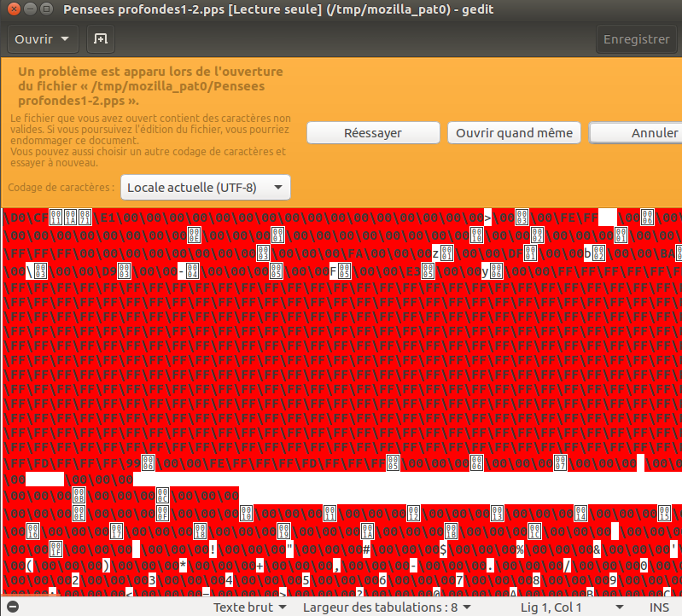The width and height of the screenshot is (682, 616).
Task: Open the Ouvrir dropdown menu
Action: pyautogui.click(x=43, y=39)
